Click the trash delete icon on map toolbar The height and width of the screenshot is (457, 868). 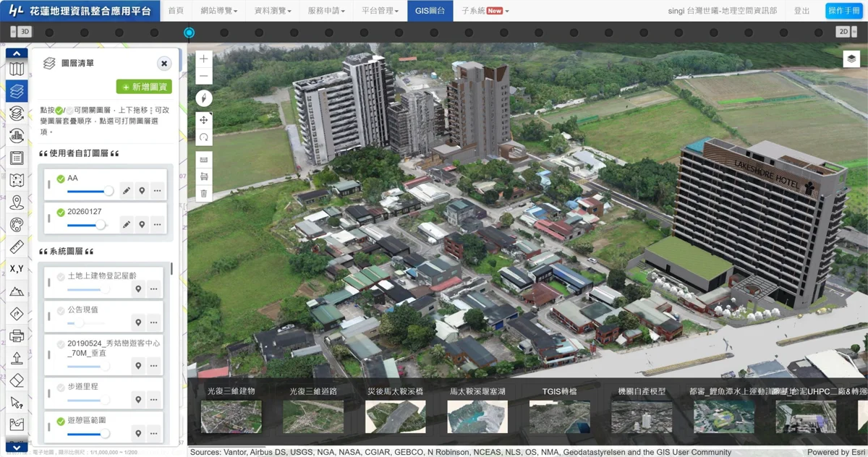204,193
